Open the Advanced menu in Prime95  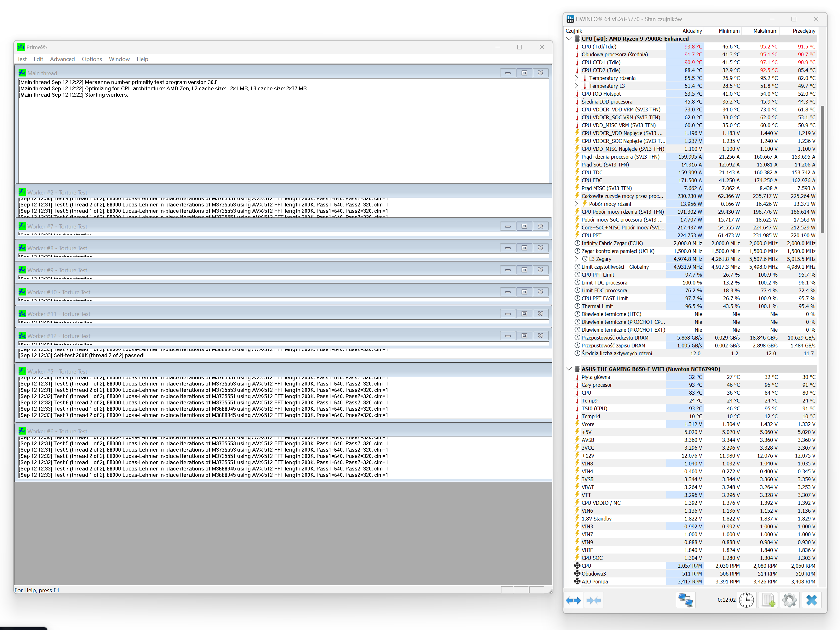[62, 59]
